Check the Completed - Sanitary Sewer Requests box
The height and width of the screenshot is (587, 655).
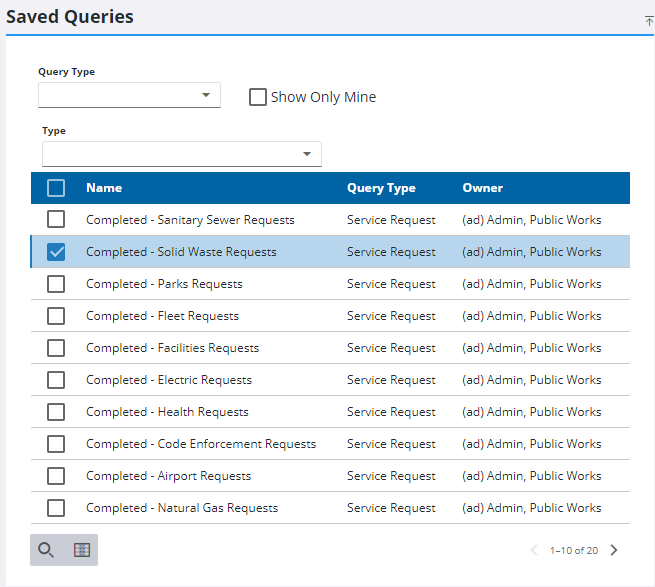pos(56,220)
